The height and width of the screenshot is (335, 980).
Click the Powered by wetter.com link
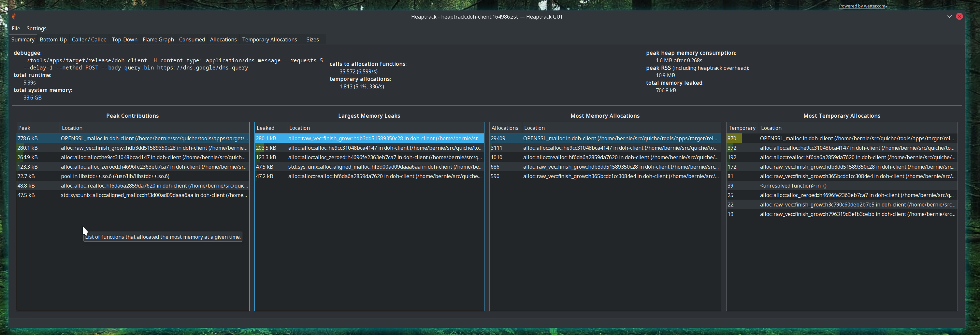pos(862,6)
